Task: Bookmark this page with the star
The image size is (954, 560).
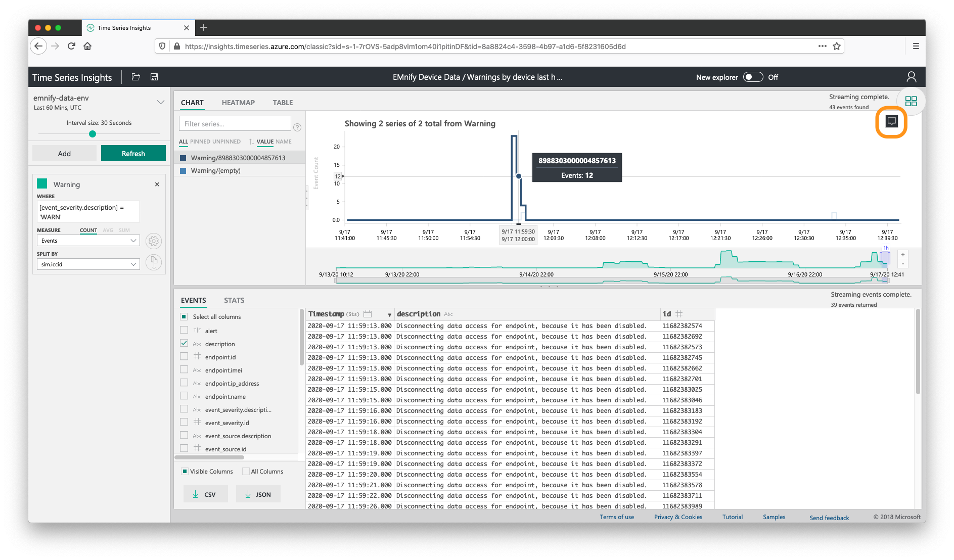Action: click(837, 46)
